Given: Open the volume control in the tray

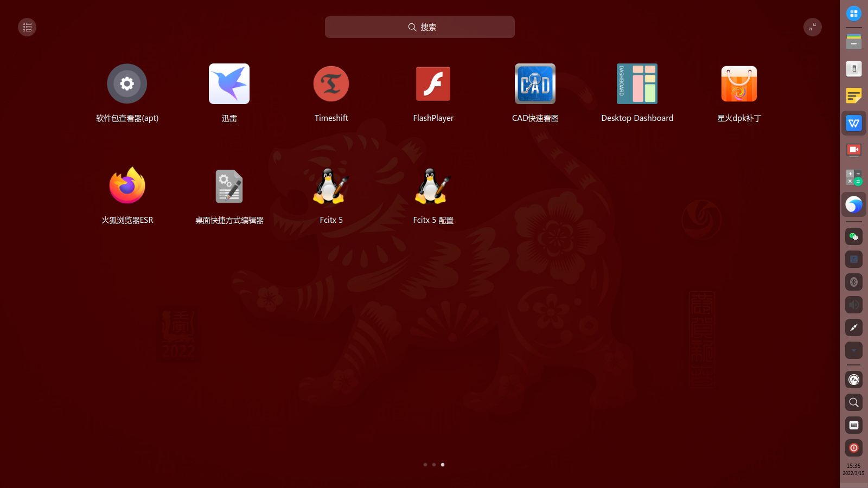Looking at the screenshot, I should point(854,305).
